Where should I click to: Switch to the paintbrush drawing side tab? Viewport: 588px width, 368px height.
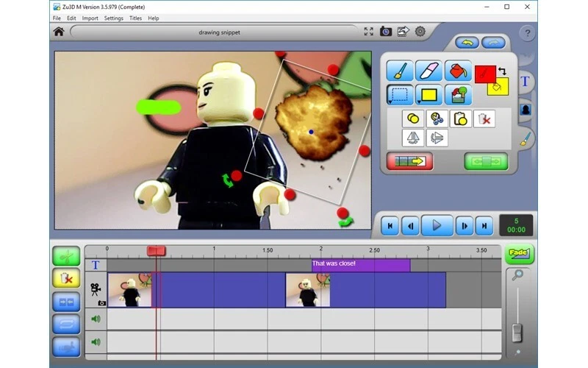[526, 139]
